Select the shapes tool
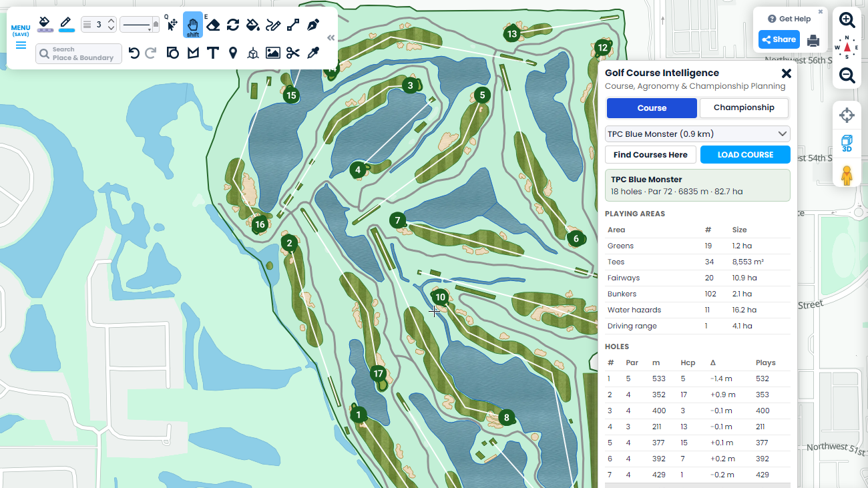Image resolution: width=868 pixels, height=488 pixels. pos(173,53)
